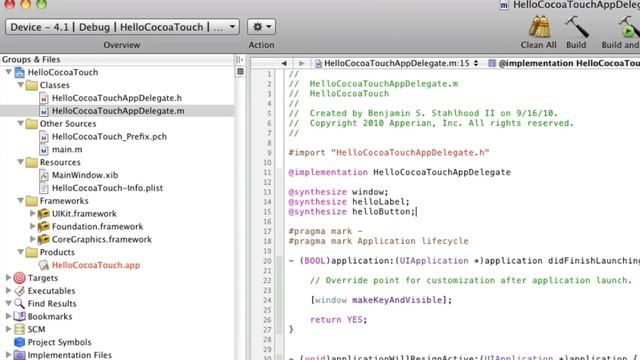Screen dimensions: 640x360
Task: Expand the Targets group
Action: point(8,278)
